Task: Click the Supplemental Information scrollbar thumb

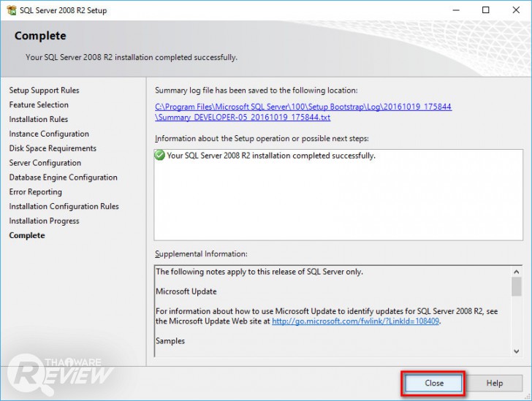Action: [x=517, y=286]
